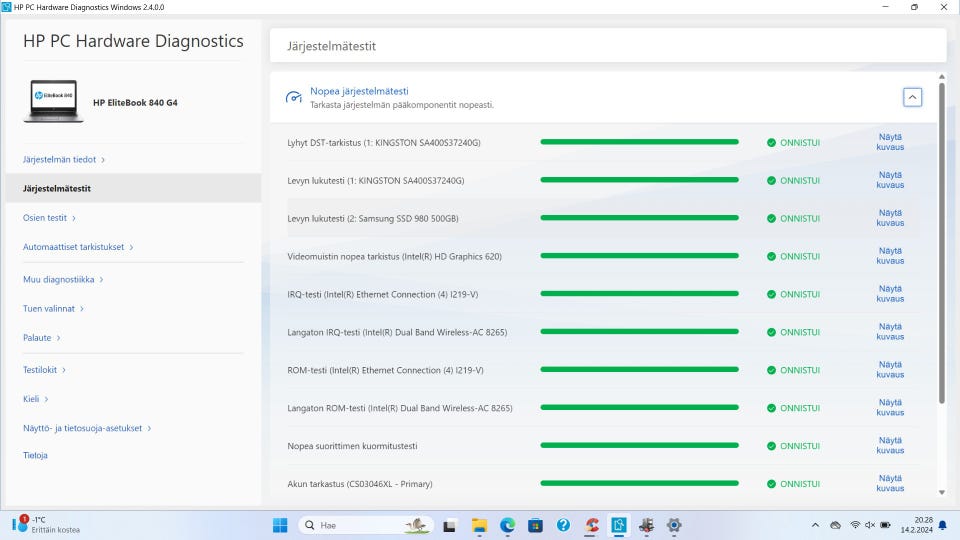Click green check icon for Akun tarkastus
The width and height of the screenshot is (960, 540).
point(771,484)
